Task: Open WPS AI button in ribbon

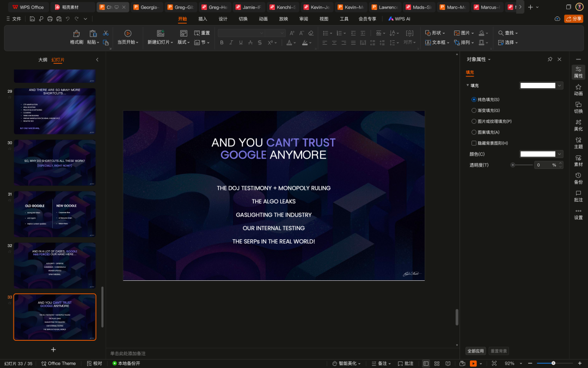Action: 399,19
